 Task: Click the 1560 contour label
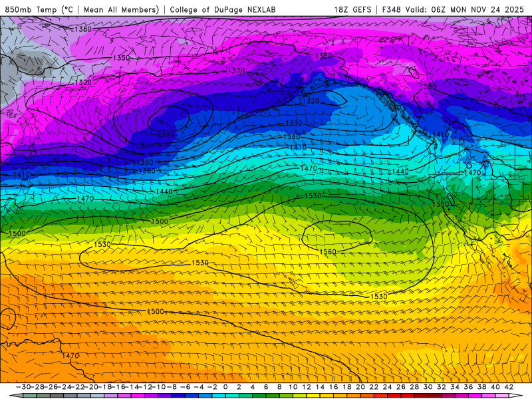click(328, 252)
